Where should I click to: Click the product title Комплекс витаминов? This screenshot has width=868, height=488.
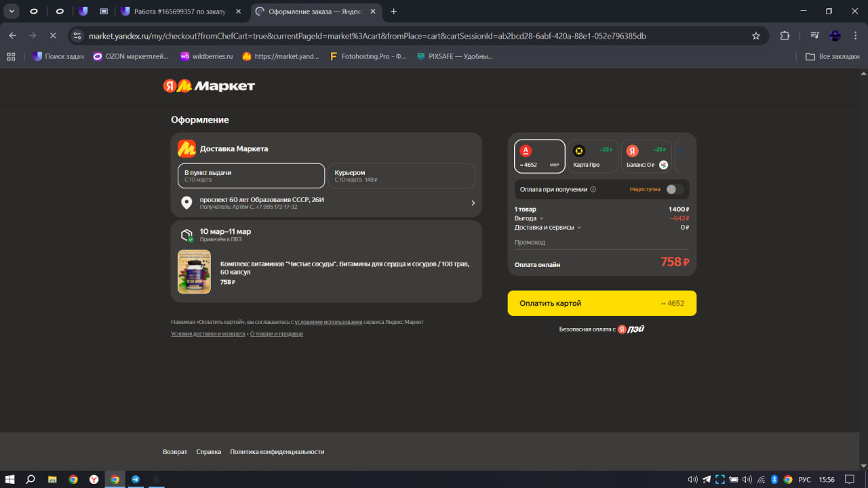344,268
